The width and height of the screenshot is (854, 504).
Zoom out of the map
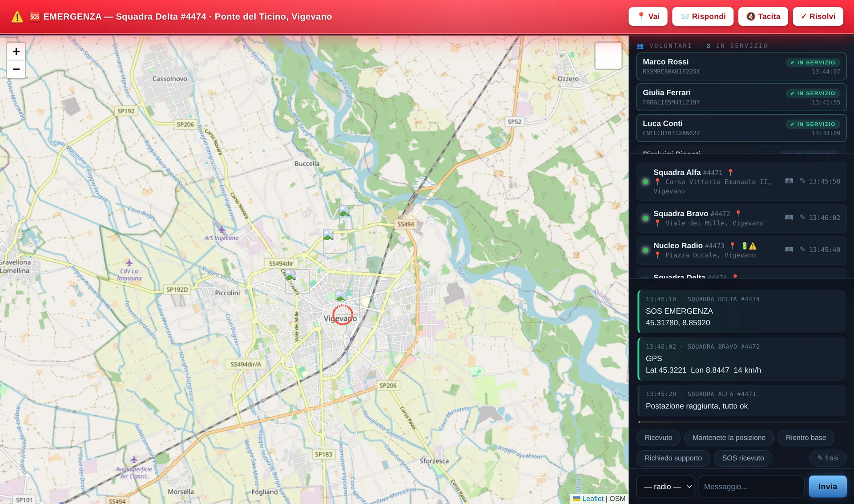coord(16,69)
